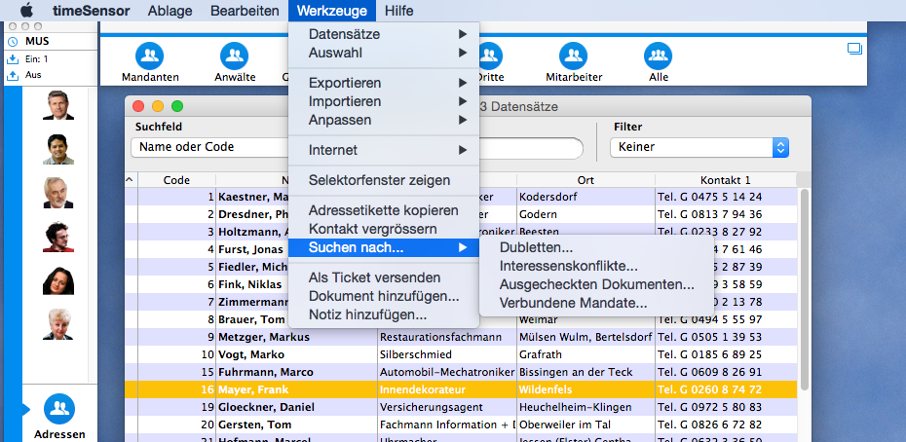This screenshot has height=442, width=906.
Task: Choose Selektorfenster zeigen
Action: click(x=384, y=180)
